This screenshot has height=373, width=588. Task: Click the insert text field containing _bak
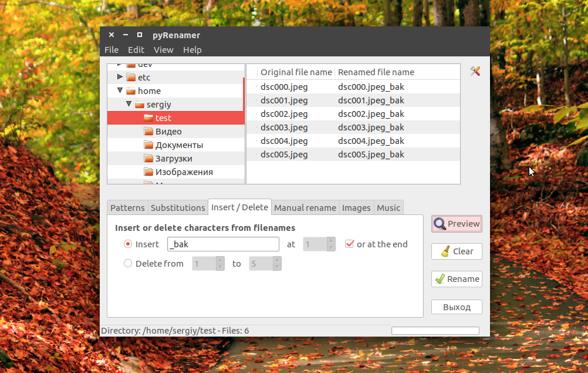click(x=223, y=244)
